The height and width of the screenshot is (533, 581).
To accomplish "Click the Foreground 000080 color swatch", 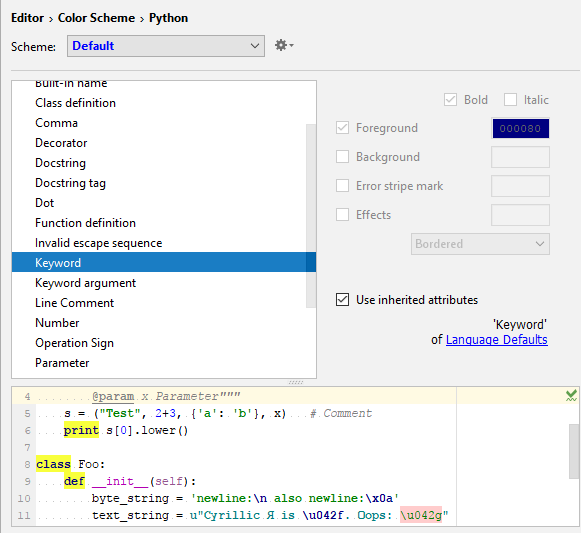I will (x=520, y=128).
